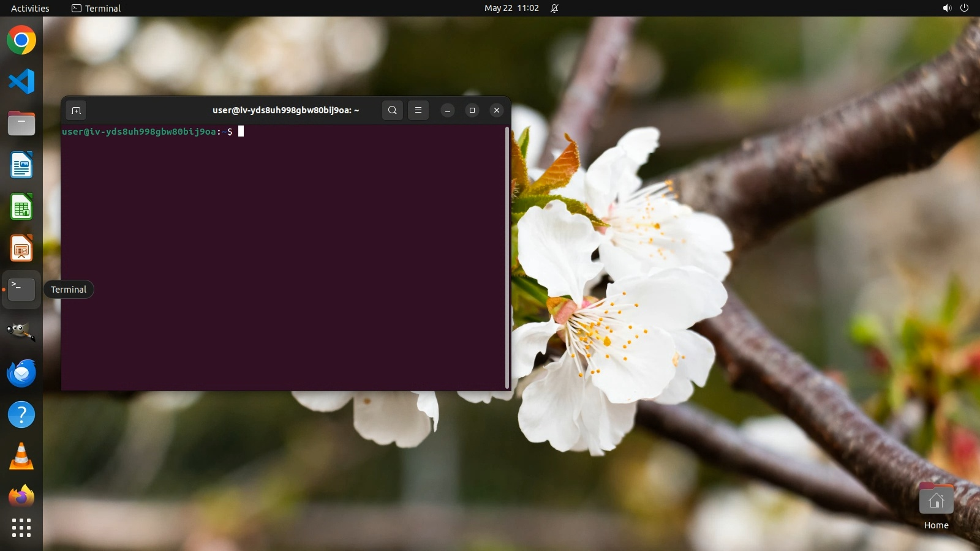Launch GIMP image editor
Screen dimensions: 980x551
[21, 332]
